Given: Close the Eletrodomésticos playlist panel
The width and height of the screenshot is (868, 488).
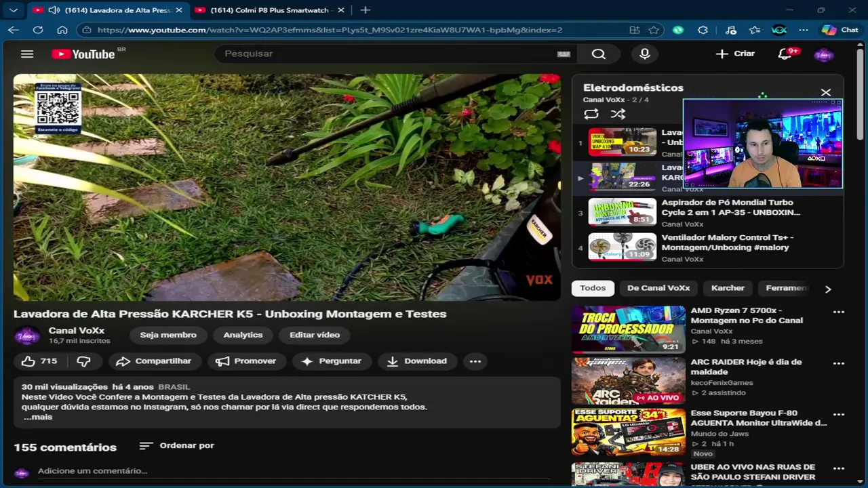Looking at the screenshot, I should [825, 92].
